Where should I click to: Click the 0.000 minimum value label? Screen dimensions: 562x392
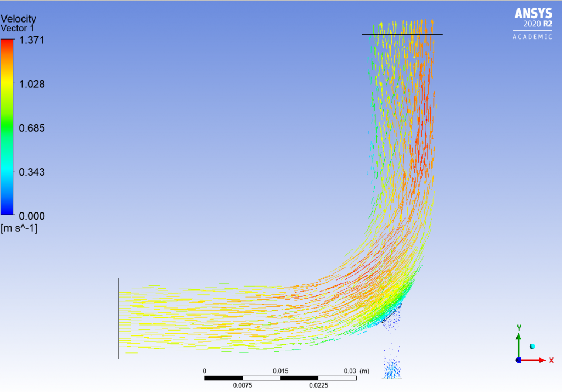32,216
